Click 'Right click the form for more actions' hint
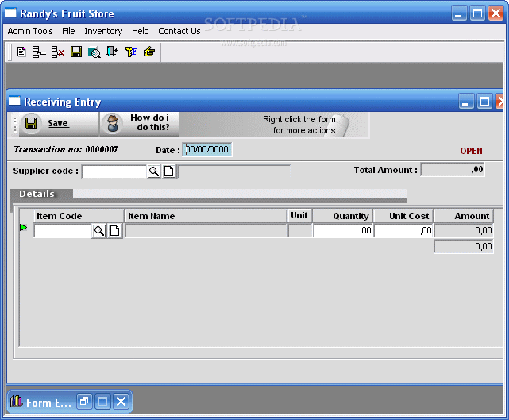The image size is (509, 420). (299, 125)
